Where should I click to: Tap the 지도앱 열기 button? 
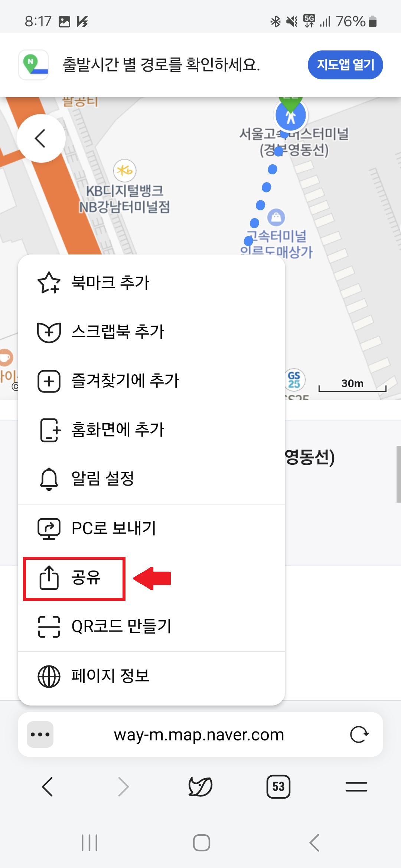tap(345, 65)
